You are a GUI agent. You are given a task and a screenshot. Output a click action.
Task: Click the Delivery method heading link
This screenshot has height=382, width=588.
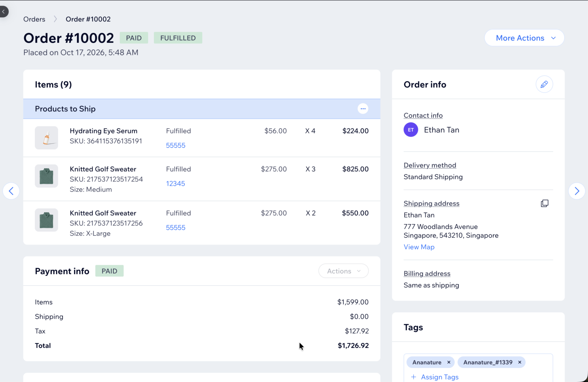430,165
